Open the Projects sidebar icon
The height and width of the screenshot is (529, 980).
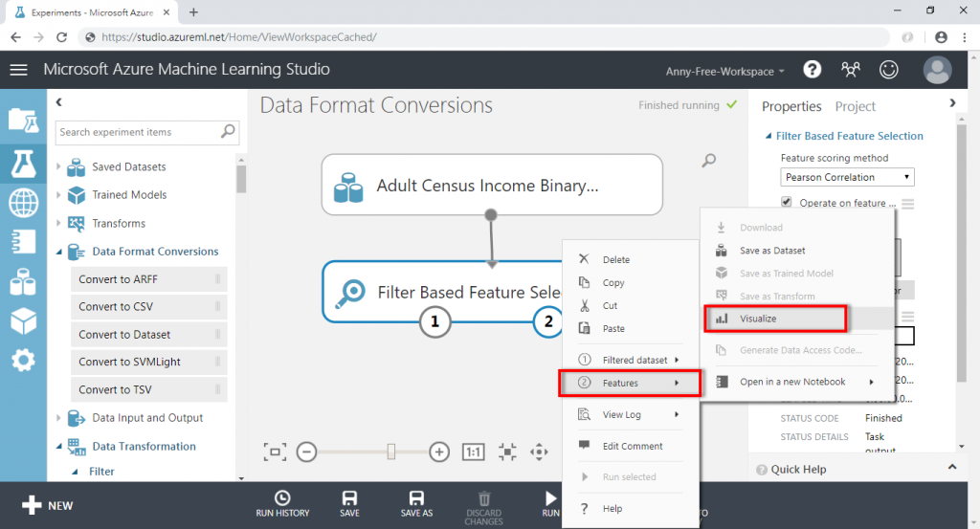pyautogui.click(x=23, y=120)
